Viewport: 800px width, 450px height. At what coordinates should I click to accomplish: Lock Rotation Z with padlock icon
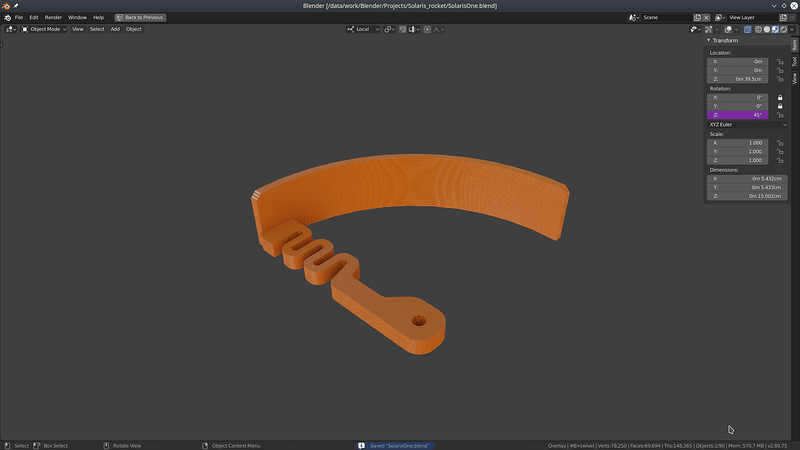[x=780, y=115]
